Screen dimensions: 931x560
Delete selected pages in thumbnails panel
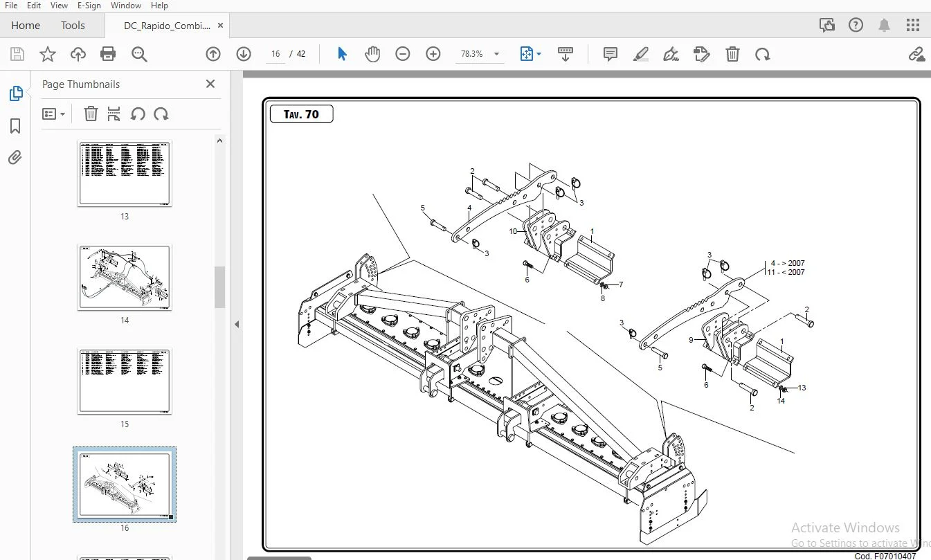[x=91, y=114]
